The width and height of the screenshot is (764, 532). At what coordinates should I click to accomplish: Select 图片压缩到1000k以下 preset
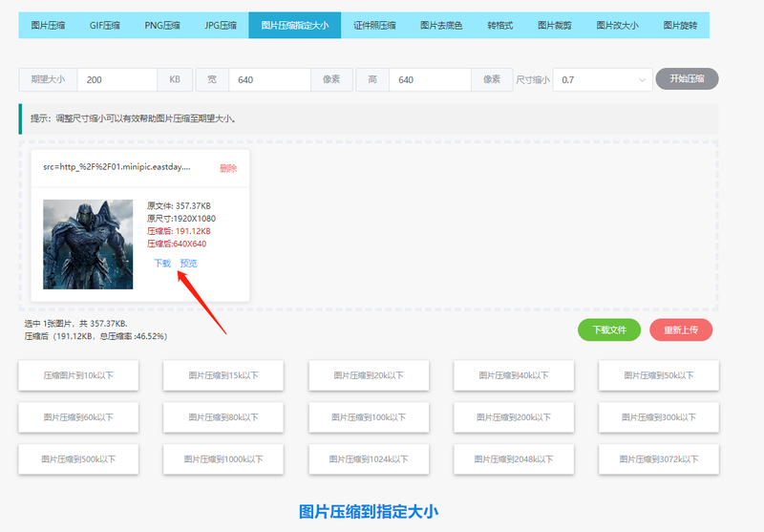coord(223,458)
